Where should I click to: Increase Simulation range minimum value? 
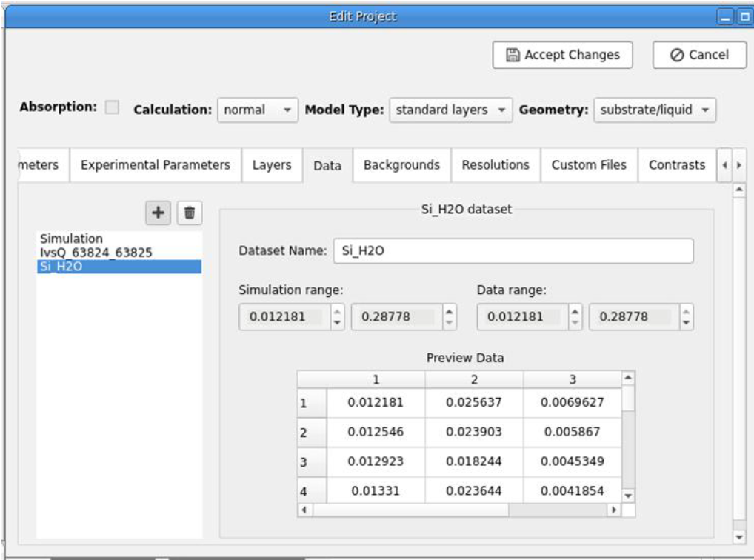337,311
